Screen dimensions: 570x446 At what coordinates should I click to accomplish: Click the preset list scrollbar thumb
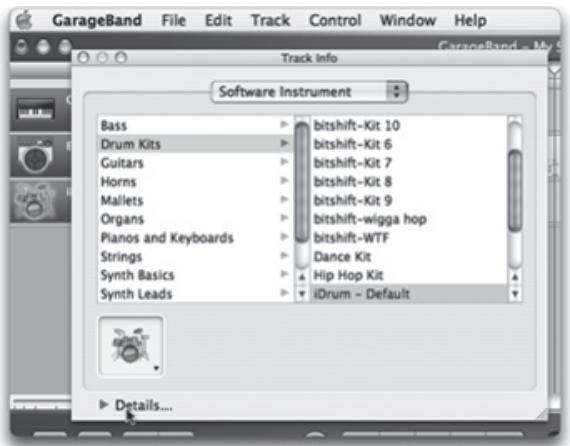click(x=515, y=191)
